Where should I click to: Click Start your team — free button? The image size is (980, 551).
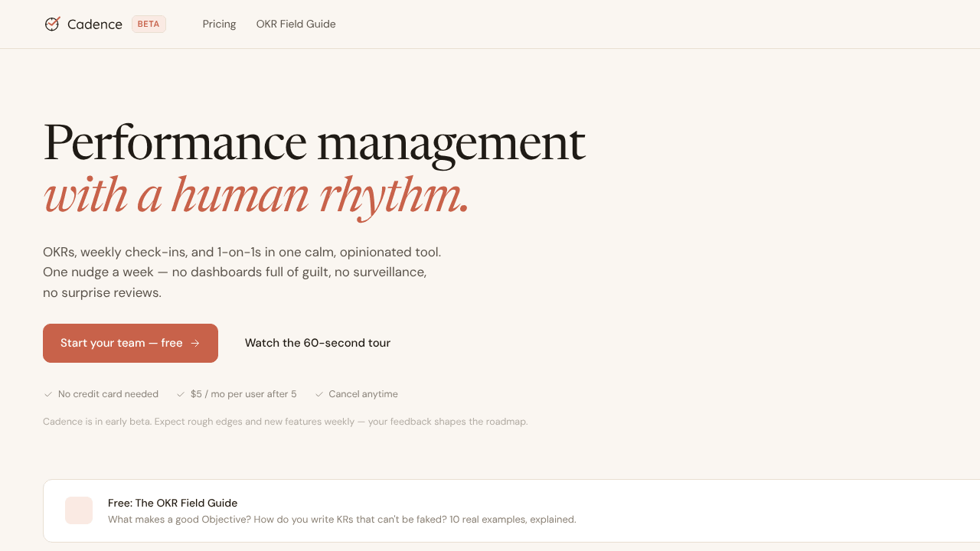click(130, 343)
